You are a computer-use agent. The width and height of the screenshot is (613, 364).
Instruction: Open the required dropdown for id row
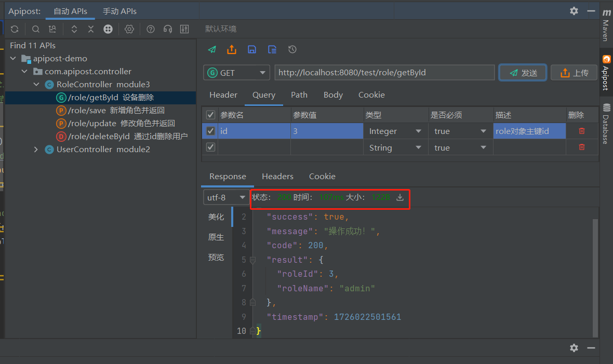click(x=461, y=131)
